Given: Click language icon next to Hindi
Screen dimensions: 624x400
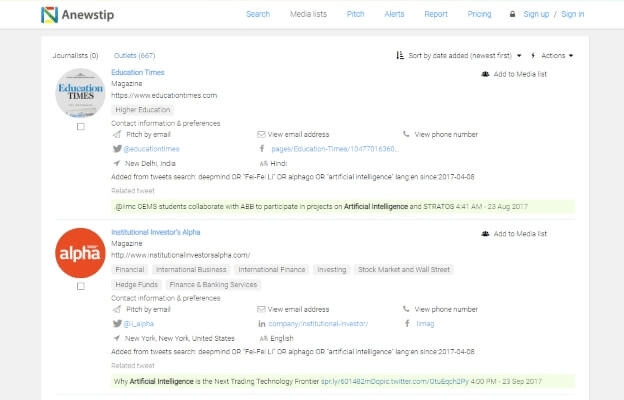Looking at the screenshot, I should pyautogui.click(x=263, y=164).
